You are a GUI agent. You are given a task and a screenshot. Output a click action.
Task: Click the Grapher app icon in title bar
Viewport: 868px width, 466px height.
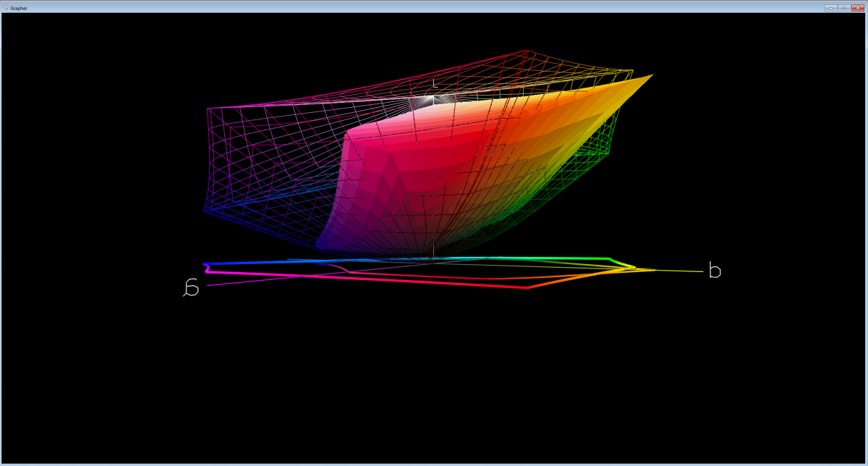click(5, 7)
